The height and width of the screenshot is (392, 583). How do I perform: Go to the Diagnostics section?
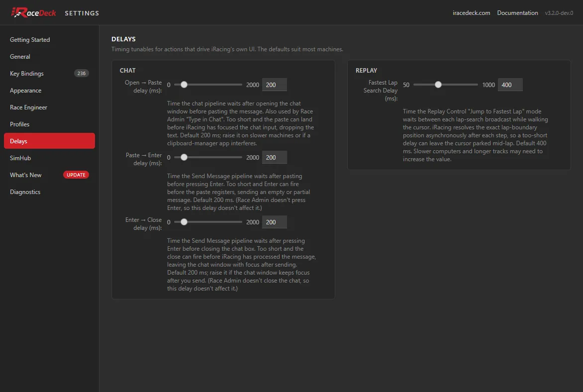(x=49, y=192)
